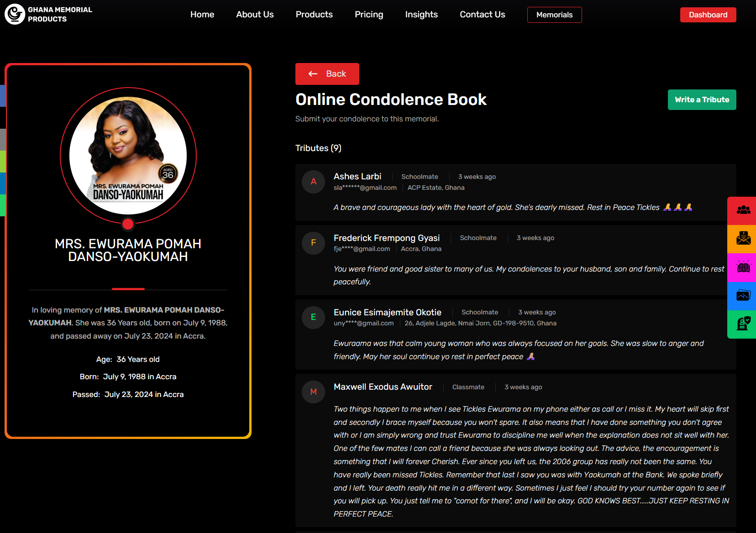756x533 pixels.
Task: Click the 'M' avatar of Maxwell Exodus Awuitor
Action: click(314, 392)
